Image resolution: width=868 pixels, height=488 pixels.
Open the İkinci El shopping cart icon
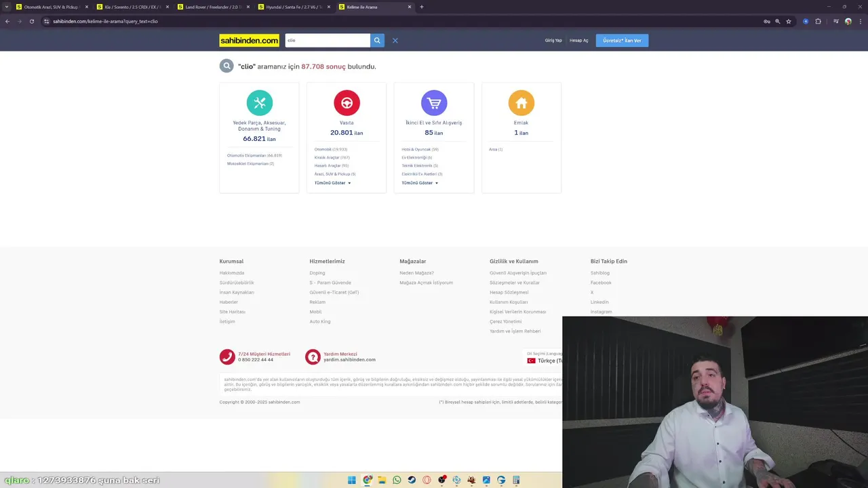[x=434, y=103]
